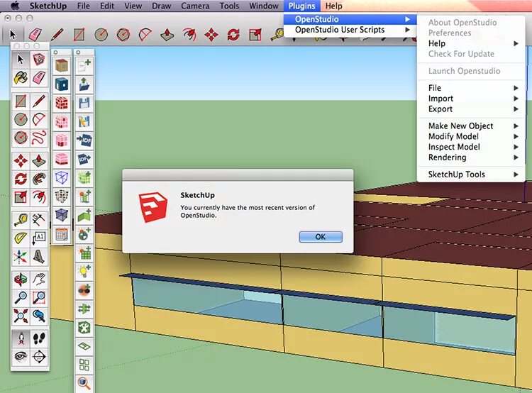Select the Push/Pull tool in top toolbar
Viewport: 532px width, 393px height.
[x=167, y=34]
